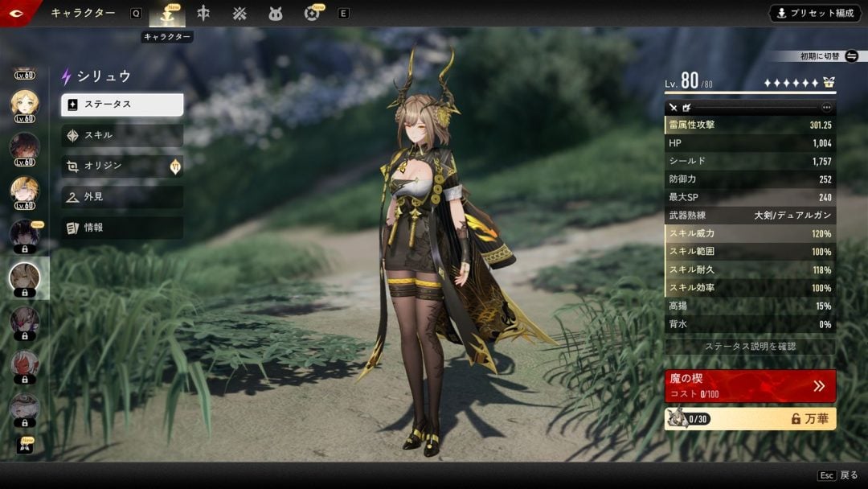Open the 情報 info section

coord(122,228)
